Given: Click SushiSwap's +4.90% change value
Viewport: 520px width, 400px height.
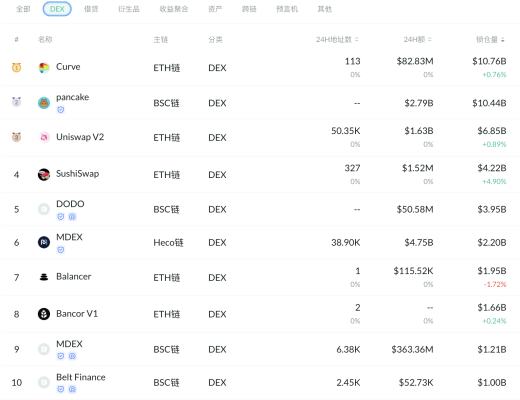Looking at the screenshot, I should pos(494,182).
